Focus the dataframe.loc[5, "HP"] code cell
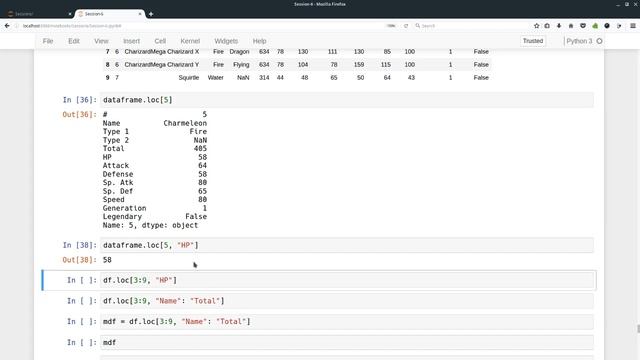The width and height of the screenshot is (640, 360). click(347, 245)
